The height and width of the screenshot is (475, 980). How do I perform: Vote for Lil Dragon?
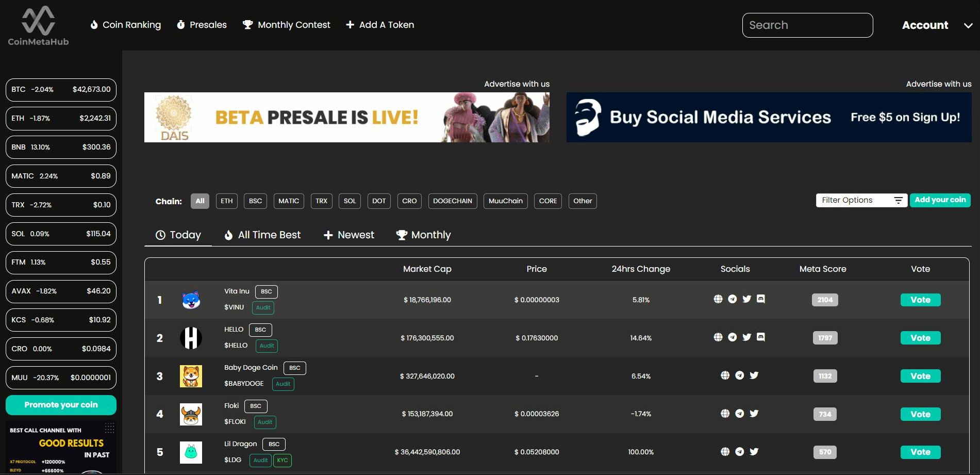(920, 452)
